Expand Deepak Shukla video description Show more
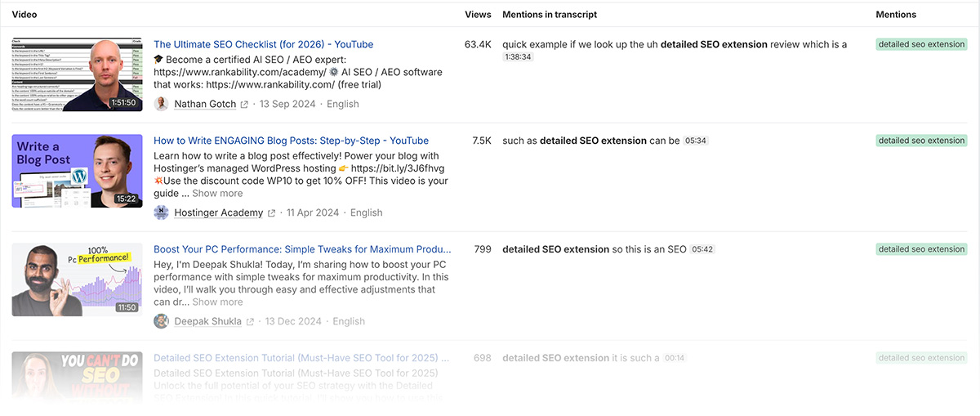Screen dimensions: 980x416 coord(217,302)
